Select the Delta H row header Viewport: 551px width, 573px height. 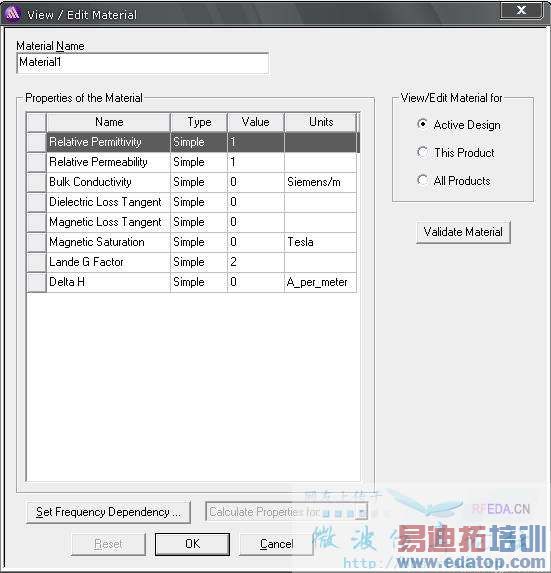(36, 282)
